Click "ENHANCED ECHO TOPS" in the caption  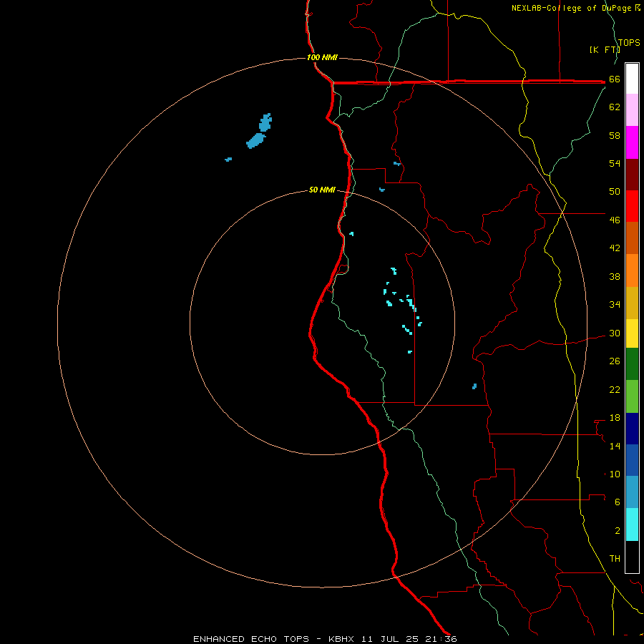click(251, 639)
